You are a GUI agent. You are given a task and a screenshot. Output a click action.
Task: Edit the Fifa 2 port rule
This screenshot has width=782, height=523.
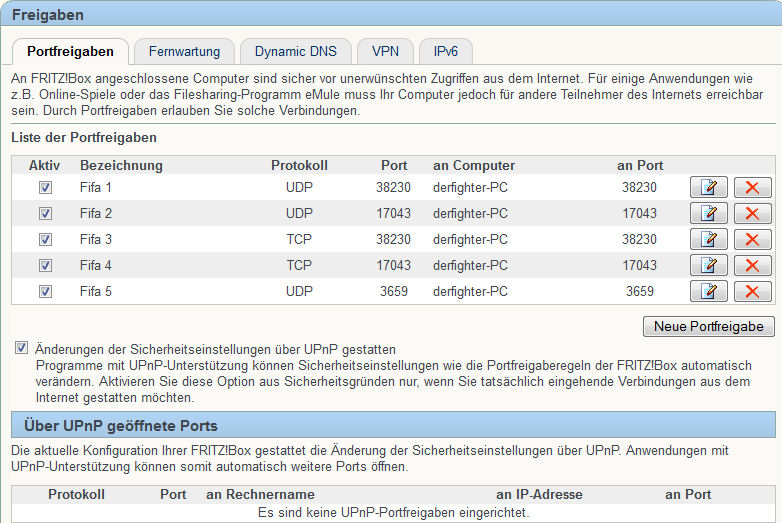(x=709, y=213)
